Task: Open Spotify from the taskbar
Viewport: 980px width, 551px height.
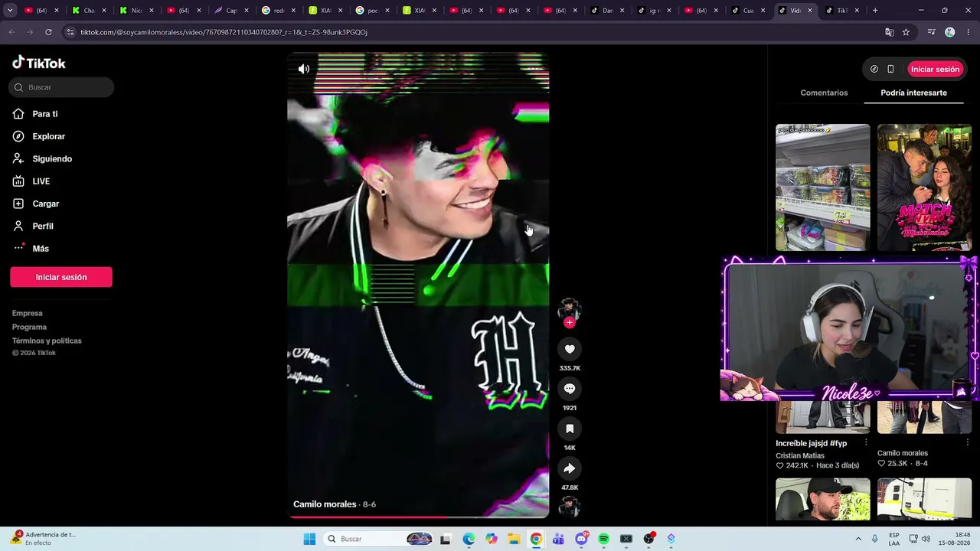Action: [x=603, y=539]
